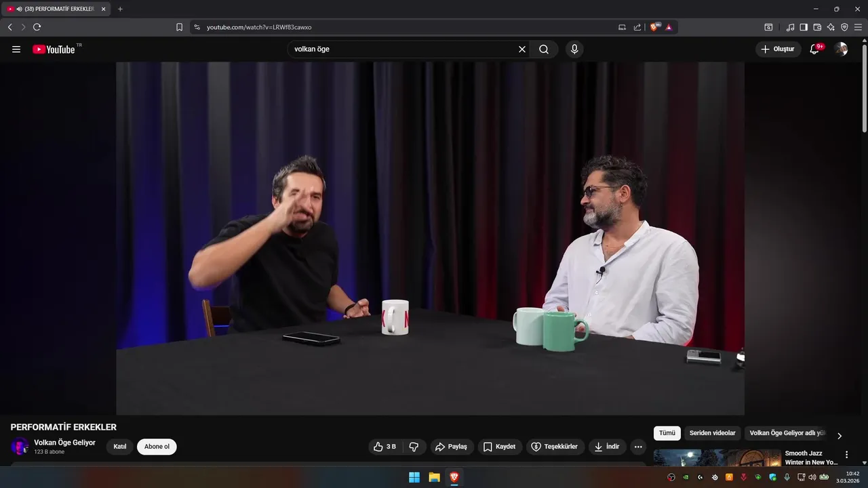Screen dimensions: 868x488
Task: Open the YouTube notifications bell
Action: (815, 49)
